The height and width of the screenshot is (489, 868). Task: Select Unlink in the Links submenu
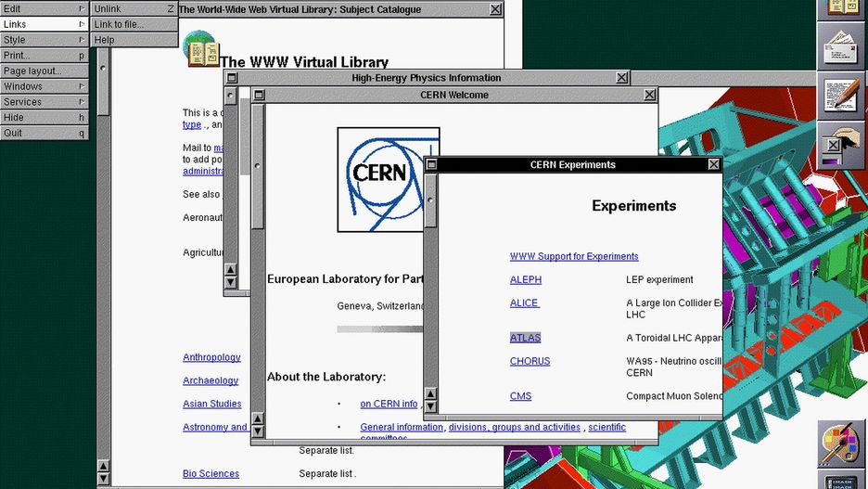134,8
